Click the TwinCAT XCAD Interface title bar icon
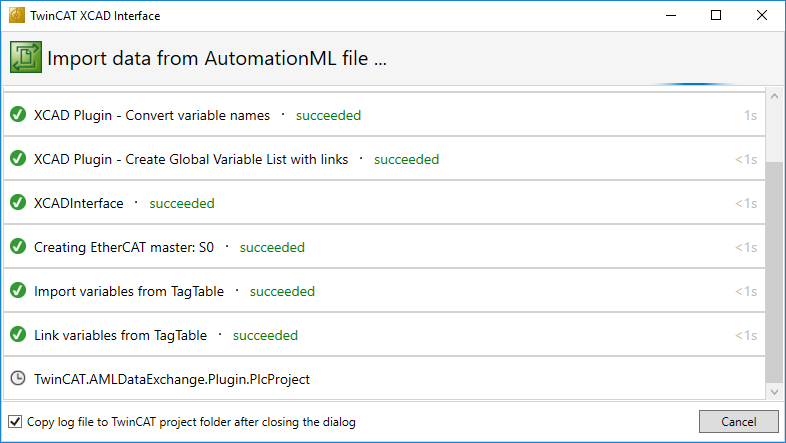 17,15
